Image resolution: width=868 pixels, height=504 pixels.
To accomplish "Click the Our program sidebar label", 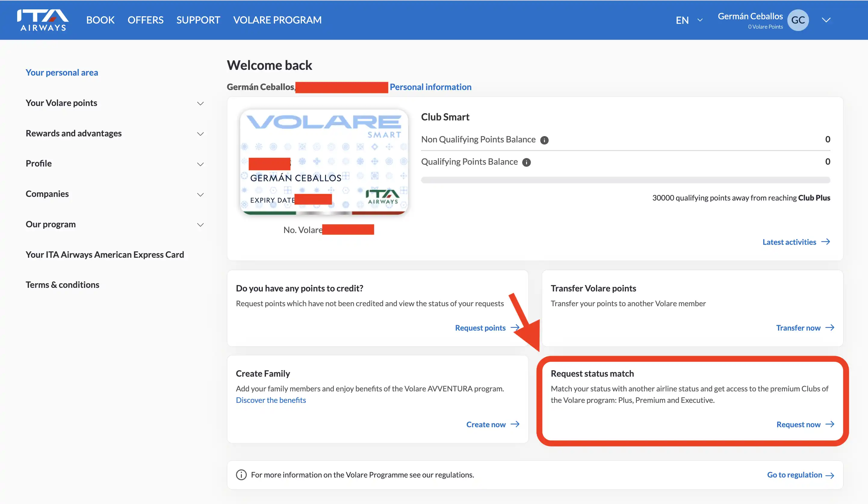I will click(51, 224).
